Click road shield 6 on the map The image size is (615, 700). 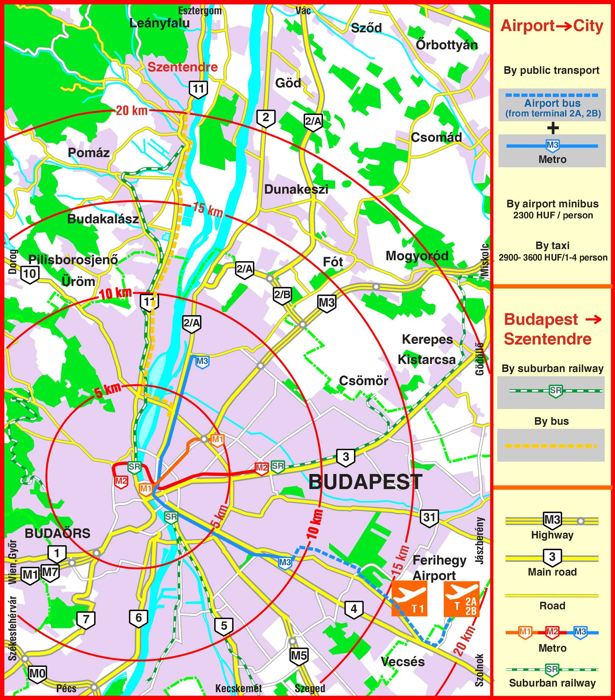[x=138, y=619]
